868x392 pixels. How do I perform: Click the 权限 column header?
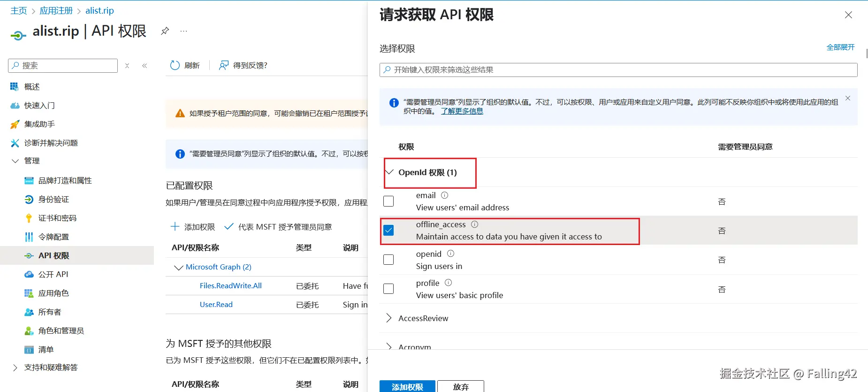click(406, 146)
